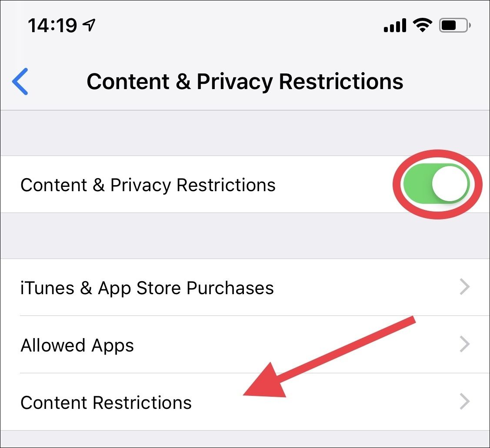Screen dimensions: 490x448
Task: Tap the cellular signal bars icon
Action: tap(395, 25)
